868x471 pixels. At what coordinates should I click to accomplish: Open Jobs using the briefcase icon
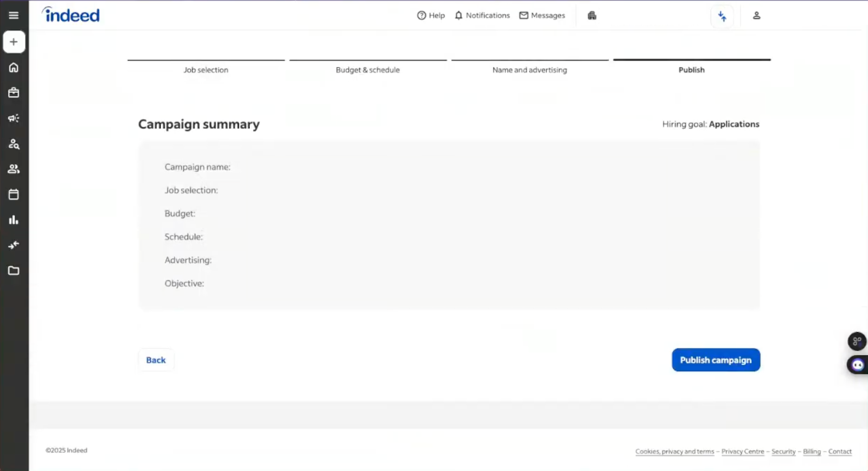14,93
